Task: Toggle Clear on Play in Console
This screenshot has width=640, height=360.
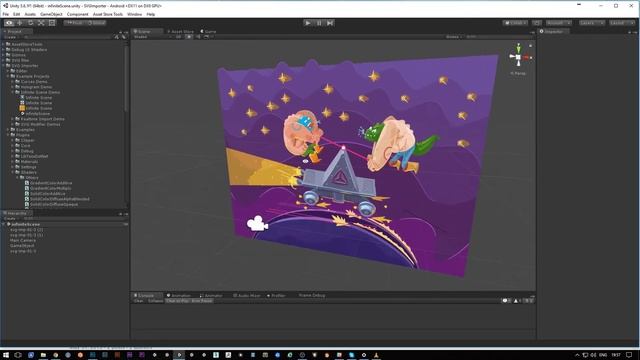Action: click(177, 301)
